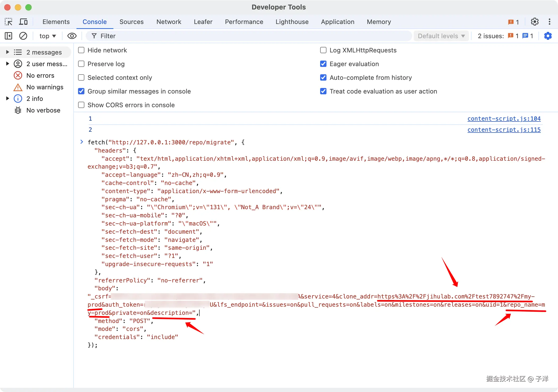Disable the Eager evaluation checkbox
558x392 pixels.
click(323, 64)
